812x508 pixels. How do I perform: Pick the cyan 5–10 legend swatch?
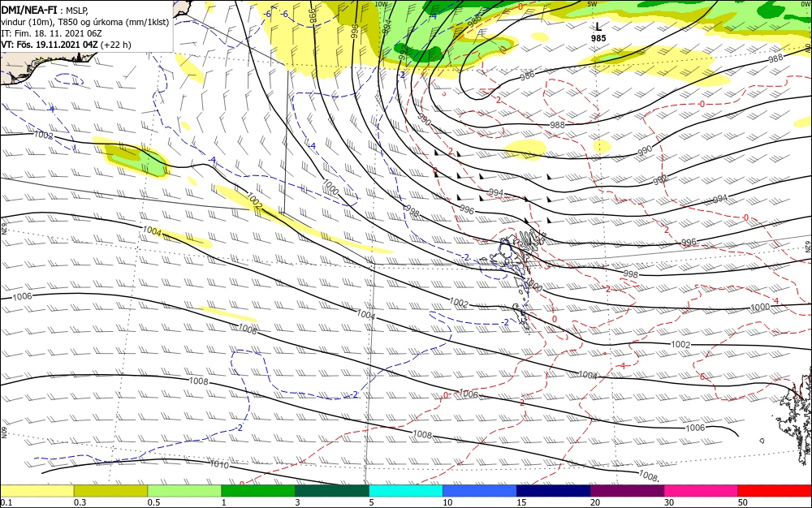point(406,491)
